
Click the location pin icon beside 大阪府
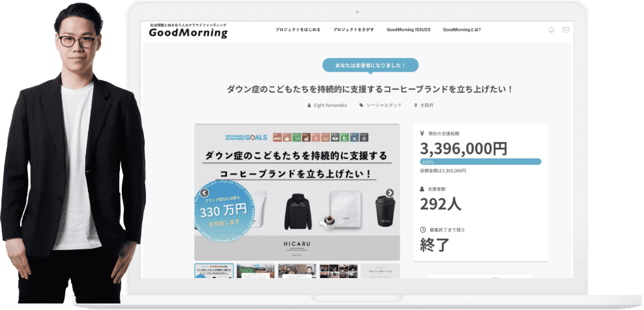click(x=416, y=105)
